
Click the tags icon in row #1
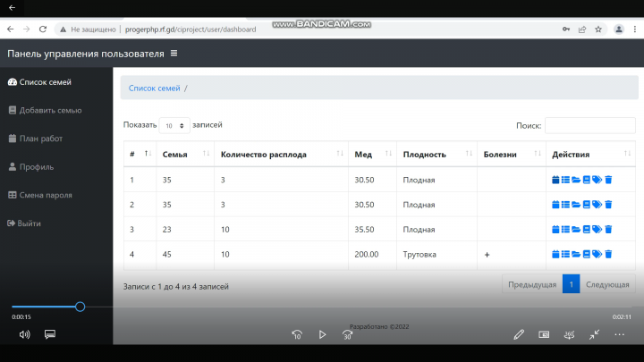(597, 180)
